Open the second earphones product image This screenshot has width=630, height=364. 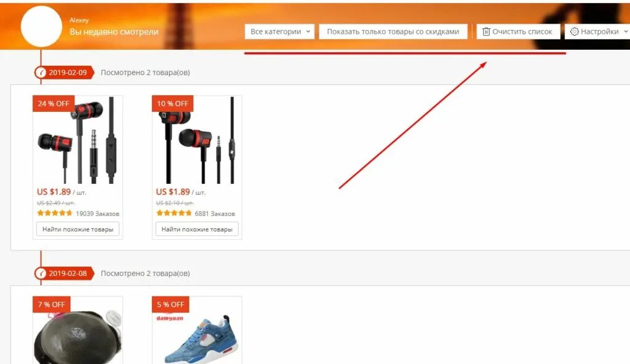(x=197, y=140)
